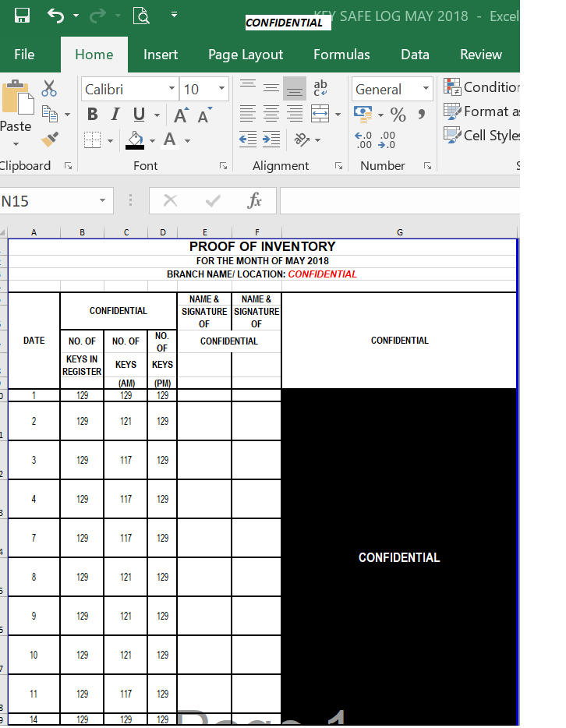Open Cell Styles gallery
The width and height of the screenshot is (566, 728).
click(x=482, y=136)
